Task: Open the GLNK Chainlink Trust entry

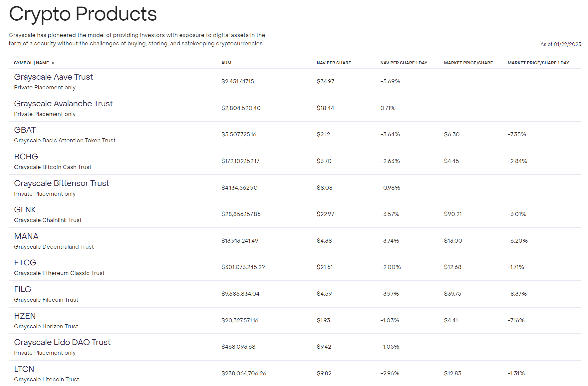Action: [x=25, y=210]
